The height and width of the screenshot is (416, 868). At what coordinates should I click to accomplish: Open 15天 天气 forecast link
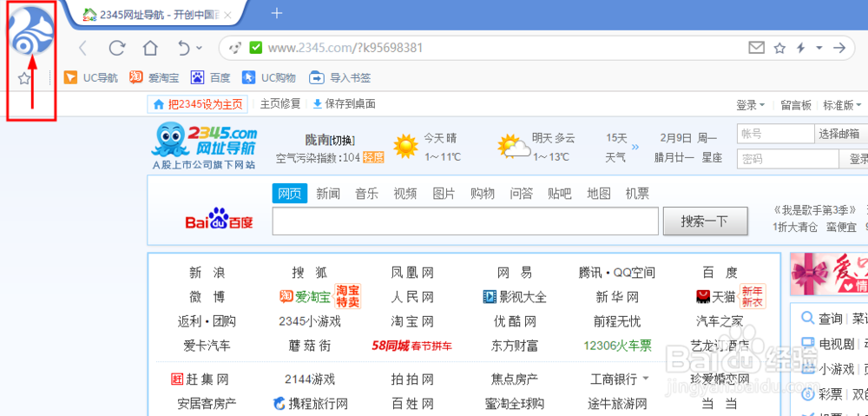[616, 148]
